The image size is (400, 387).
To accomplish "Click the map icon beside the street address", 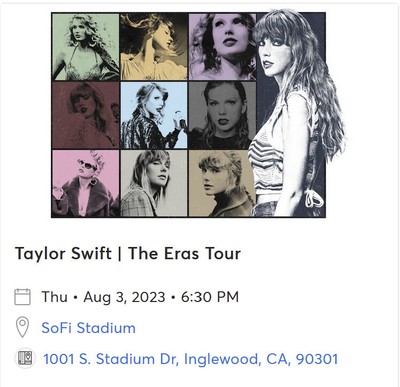I will pos(25,359).
